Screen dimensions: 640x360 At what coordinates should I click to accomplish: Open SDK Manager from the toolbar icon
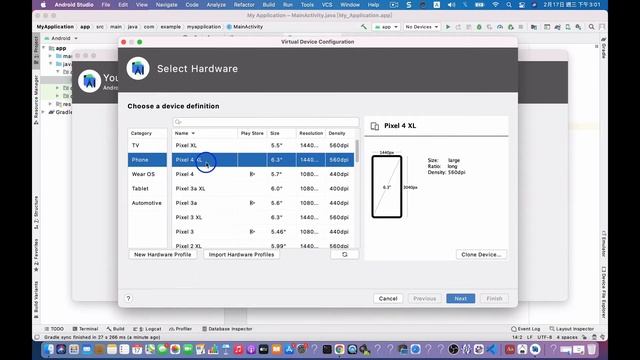coord(578,27)
